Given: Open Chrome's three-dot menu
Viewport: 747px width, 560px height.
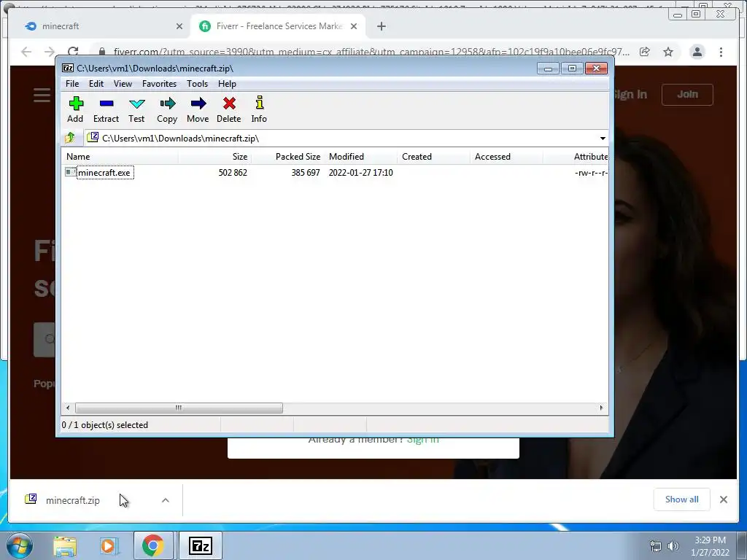Looking at the screenshot, I should click(721, 52).
